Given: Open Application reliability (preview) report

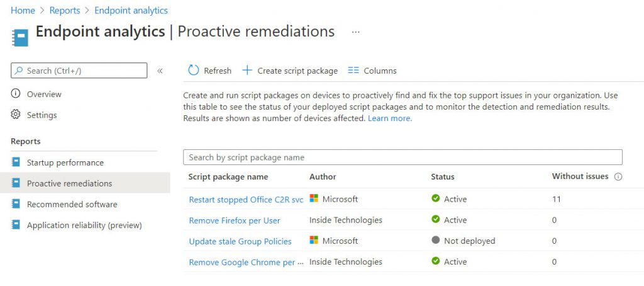Looking at the screenshot, I should (x=85, y=225).
